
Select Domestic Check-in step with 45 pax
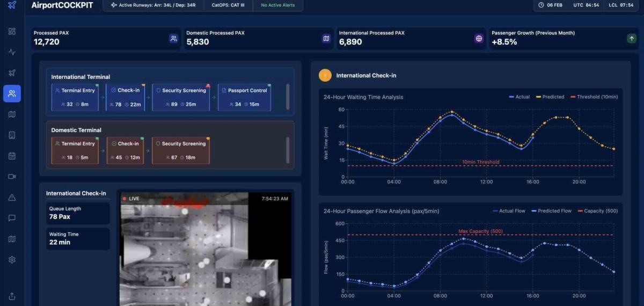point(125,150)
